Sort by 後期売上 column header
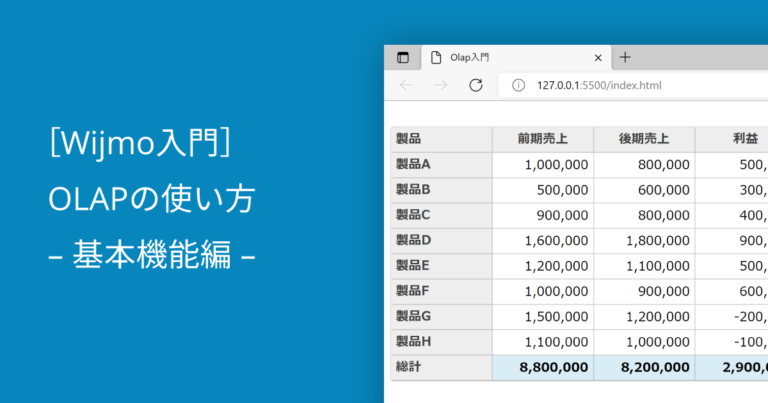The height and width of the screenshot is (403, 768). (x=644, y=139)
